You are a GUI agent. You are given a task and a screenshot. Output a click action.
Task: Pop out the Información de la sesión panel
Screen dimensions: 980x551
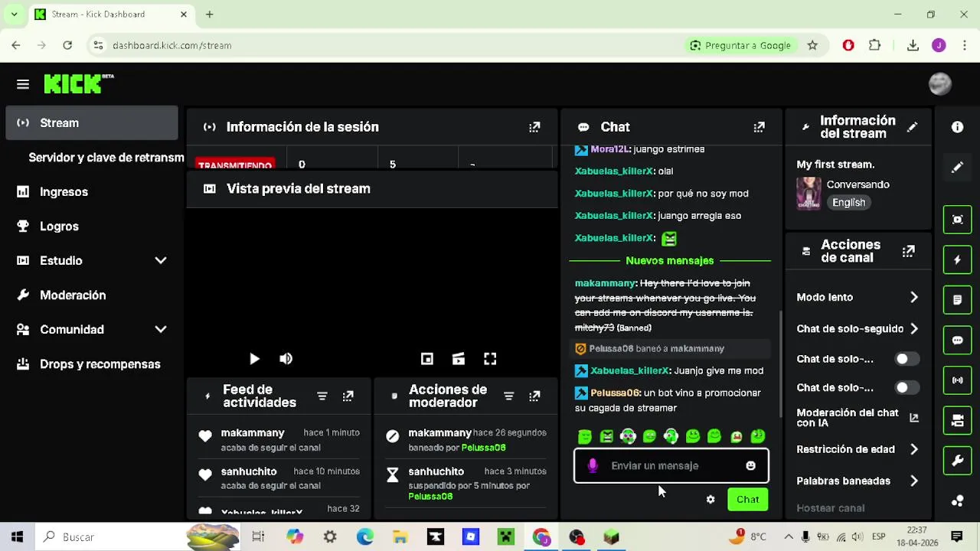[x=534, y=127]
